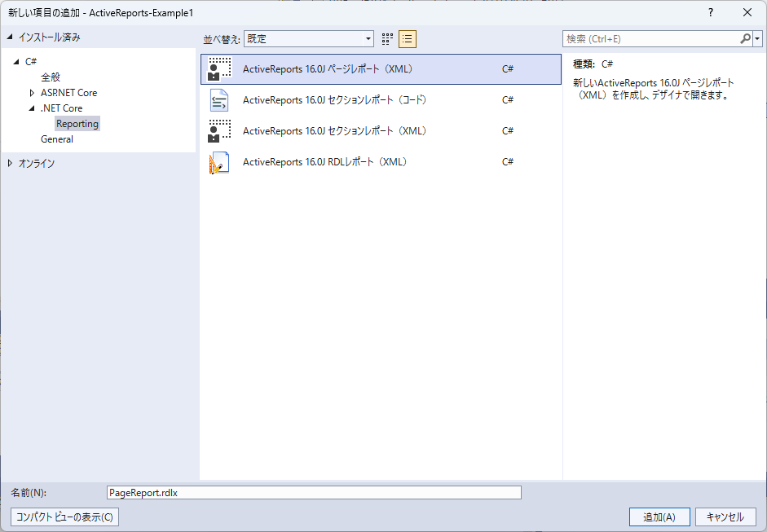Select the .NET Core category

(x=62, y=108)
